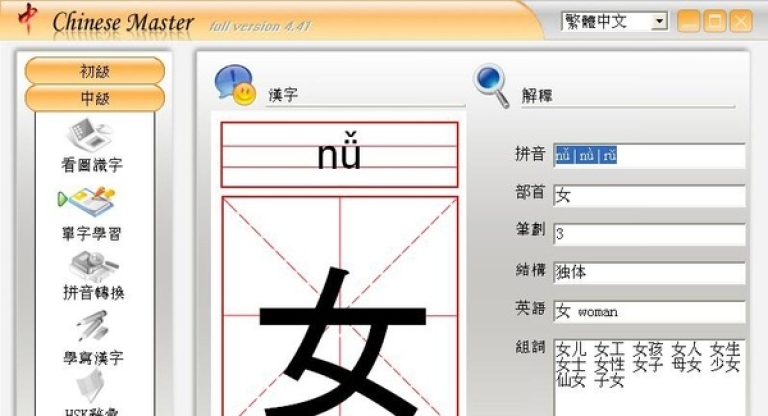Click the 學寫漢字 pens icon

(x=93, y=326)
